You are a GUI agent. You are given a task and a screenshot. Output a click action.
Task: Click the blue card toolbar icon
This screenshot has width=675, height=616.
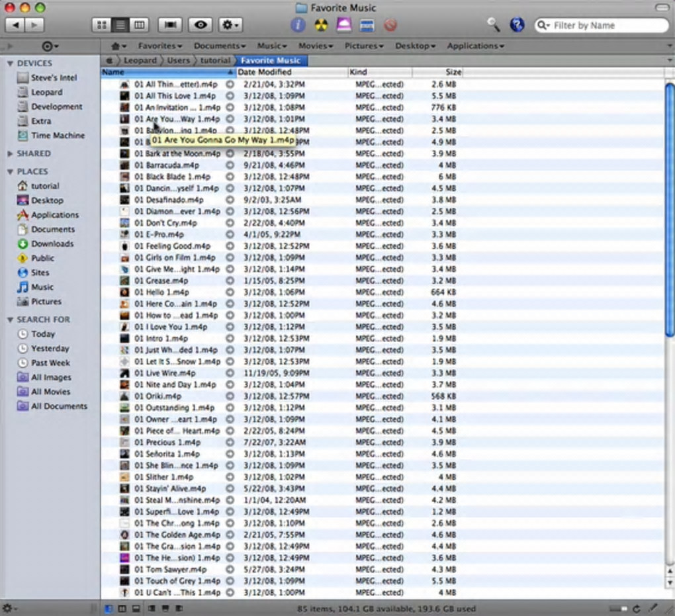[x=367, y=25]
